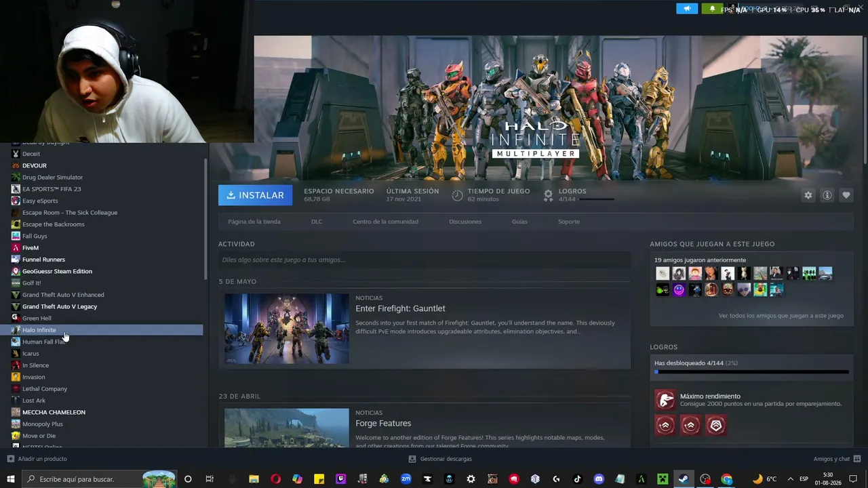Open the Guías tab
The height and width of the screenshot is (488, 868).
pos(519,222)
